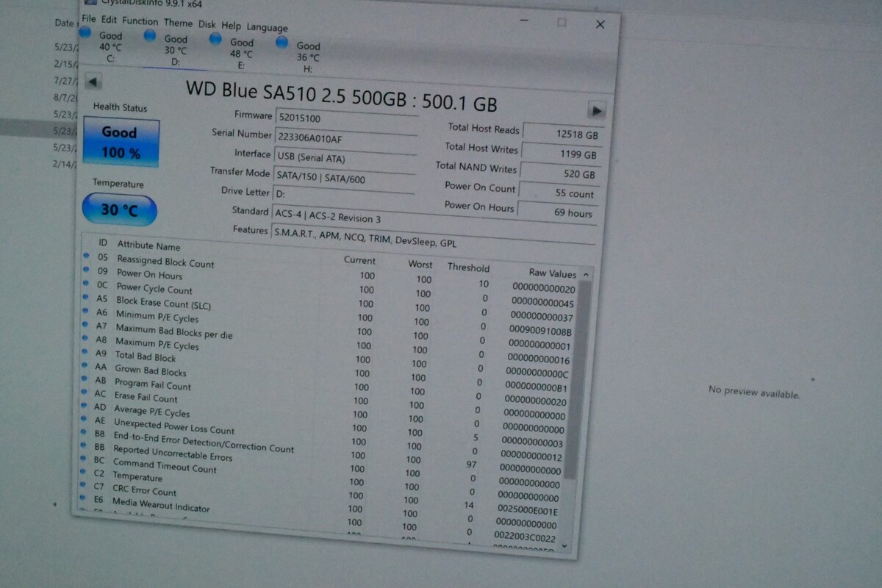Image resolution: width=882 pixels, height=588 pixels.
Task: Click the Good 100 % health status button
Action: (121, 143)
